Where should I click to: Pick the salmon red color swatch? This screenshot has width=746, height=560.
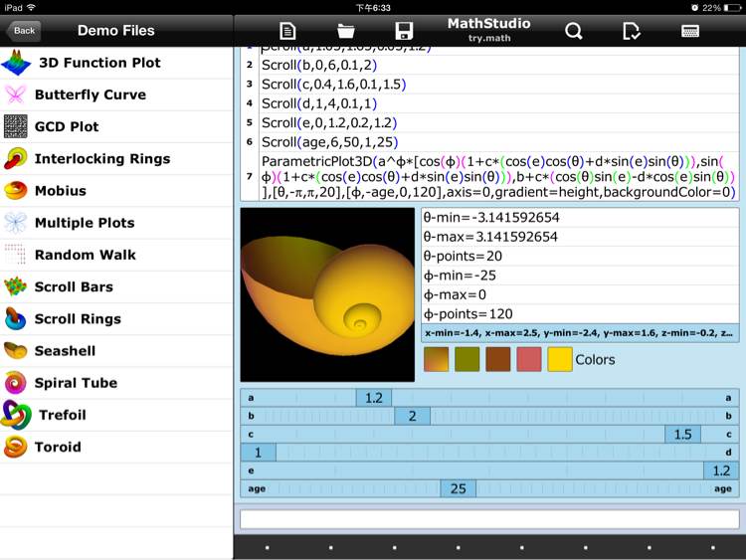coord(528,359)
